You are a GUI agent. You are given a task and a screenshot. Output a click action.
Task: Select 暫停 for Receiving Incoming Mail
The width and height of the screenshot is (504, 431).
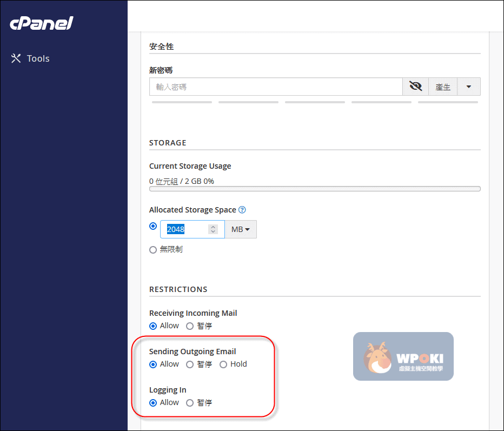click(190, 326)
